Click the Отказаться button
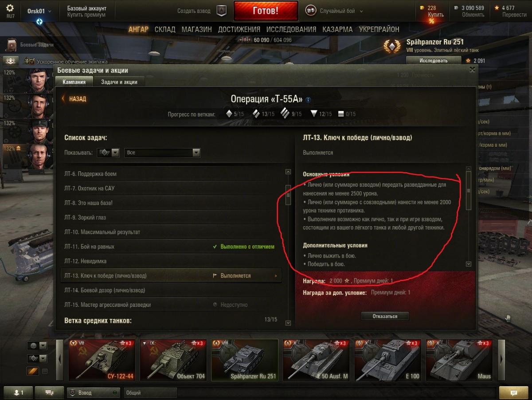The height and width of the screenshot is (400, 532). [x=385, y=316]
